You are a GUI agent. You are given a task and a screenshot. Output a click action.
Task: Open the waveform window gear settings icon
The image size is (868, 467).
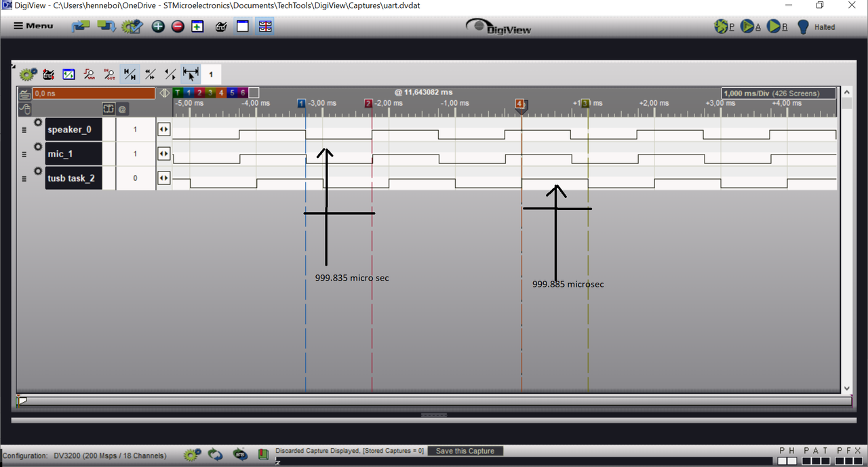tap(28, 74)
